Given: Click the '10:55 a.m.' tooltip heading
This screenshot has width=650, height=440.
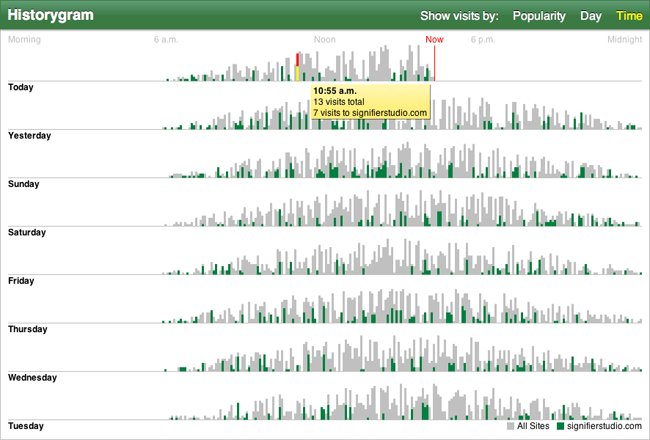Looking at the screenshot, I should pos(335,91).
